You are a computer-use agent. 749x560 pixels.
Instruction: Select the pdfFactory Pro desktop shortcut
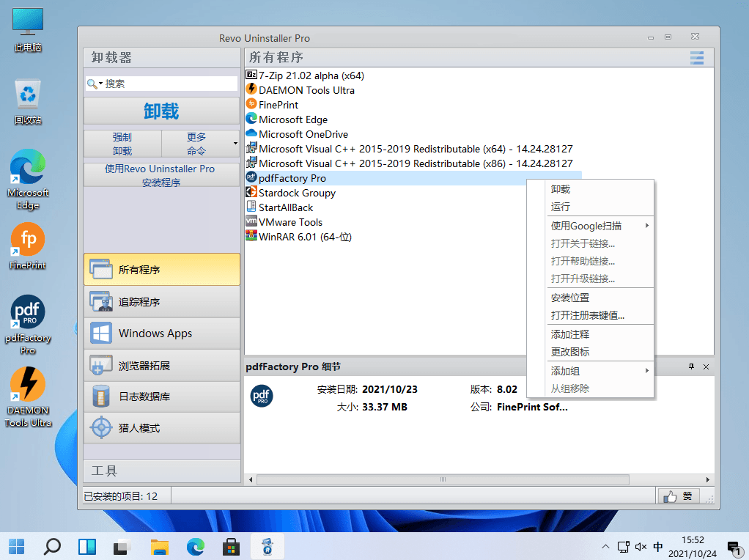click(28, 325)
